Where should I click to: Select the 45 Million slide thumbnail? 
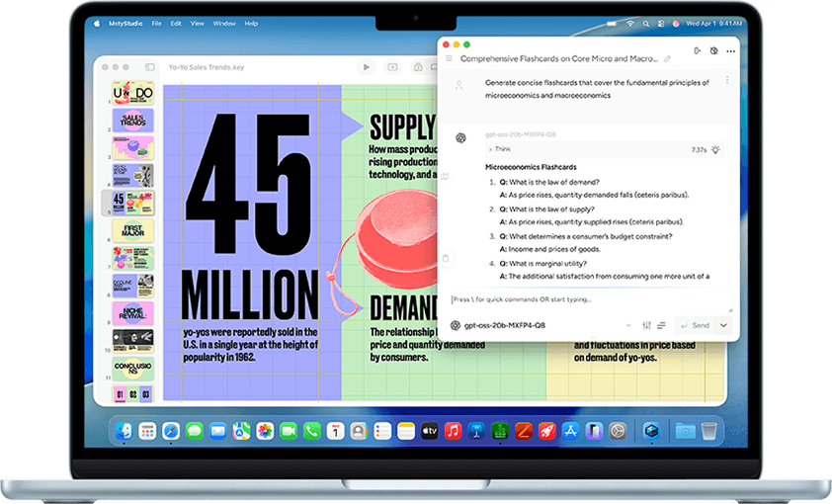[132, 203]
